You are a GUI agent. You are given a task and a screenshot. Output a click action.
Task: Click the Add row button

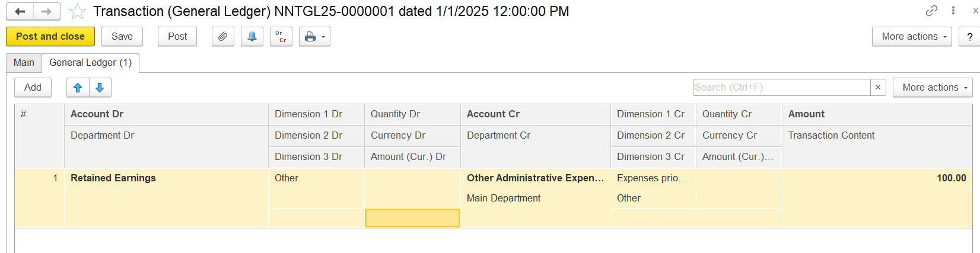(x=33, y=88)
